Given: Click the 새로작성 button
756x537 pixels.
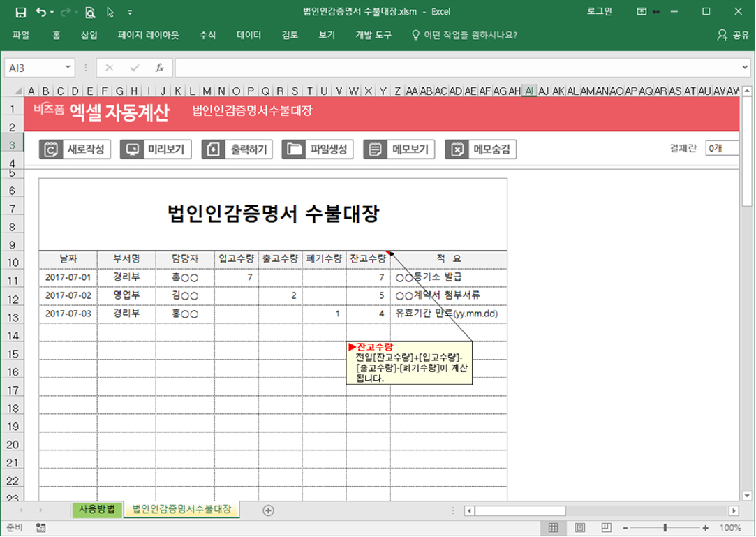Looking at the screenshot, I should 75,149.
